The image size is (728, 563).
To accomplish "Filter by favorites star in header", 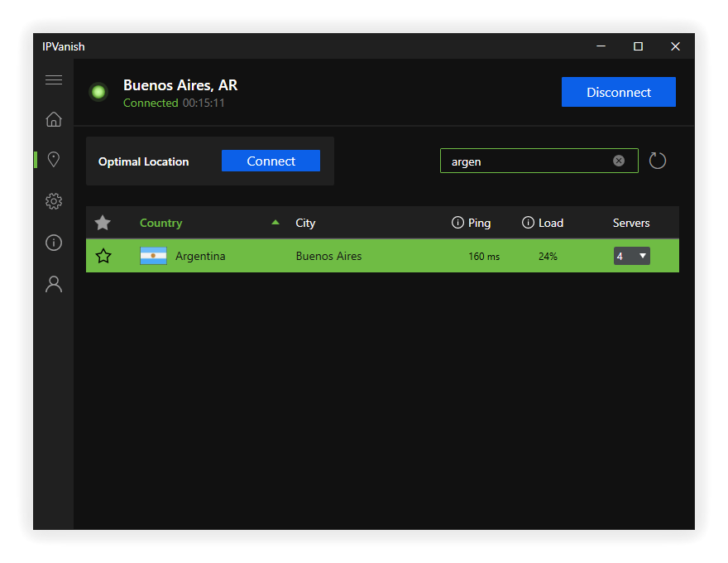I will 103,223.
